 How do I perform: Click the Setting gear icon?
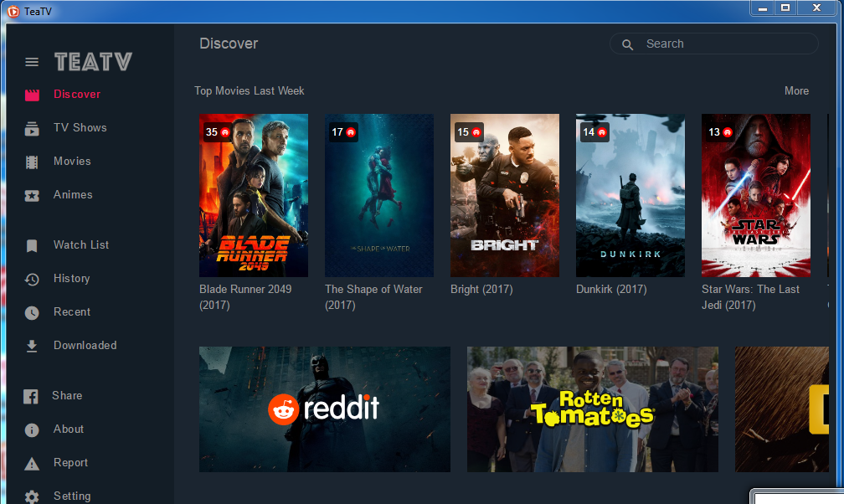(x=32, y=496)
